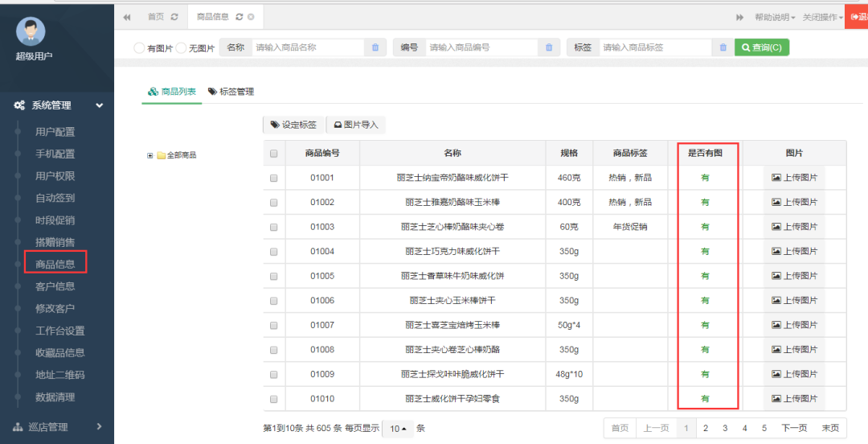
Task: Check the box for product 01005
Action: [x=273, y=276]
